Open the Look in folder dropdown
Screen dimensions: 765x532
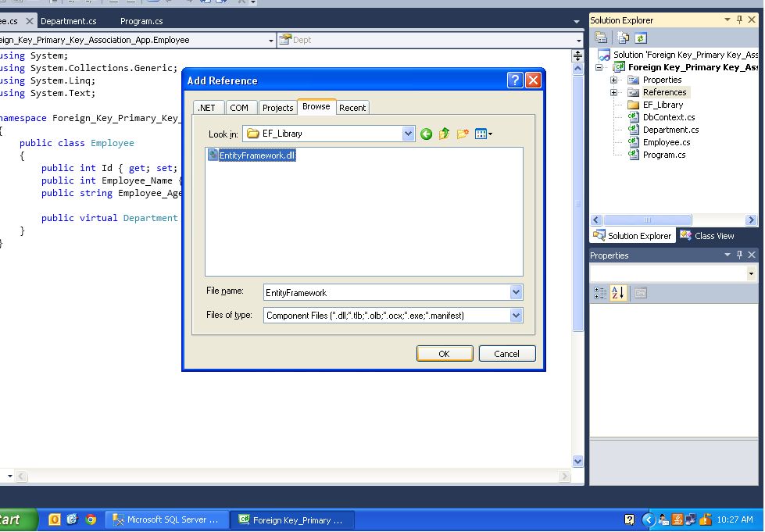(408, 134)
